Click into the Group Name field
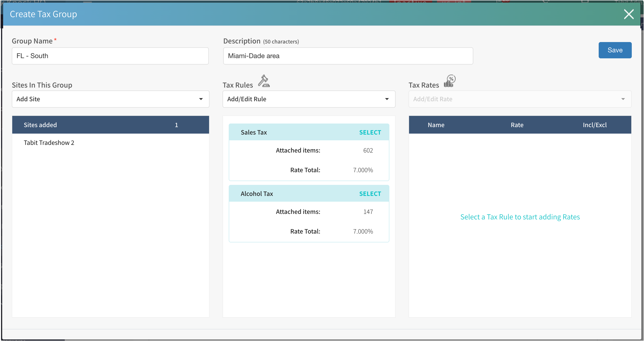Viewport: 644px width, 341px height. [x=110, y=56]
